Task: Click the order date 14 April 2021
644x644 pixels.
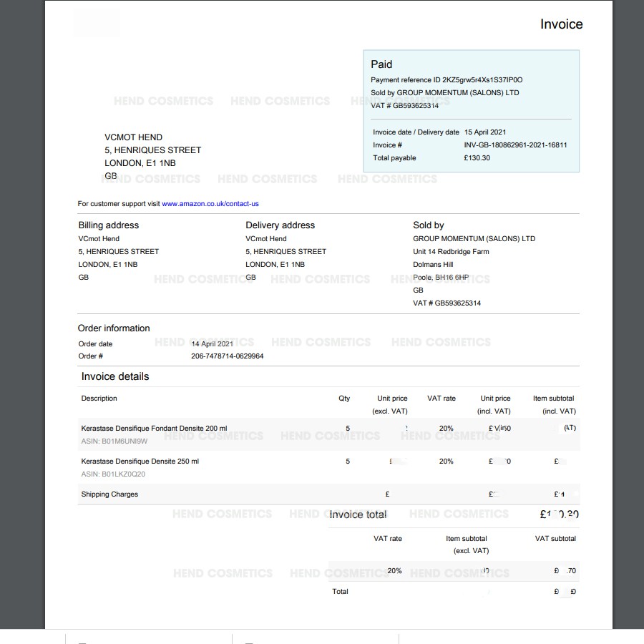Action: pyautogui.click(x=213, y=344)
